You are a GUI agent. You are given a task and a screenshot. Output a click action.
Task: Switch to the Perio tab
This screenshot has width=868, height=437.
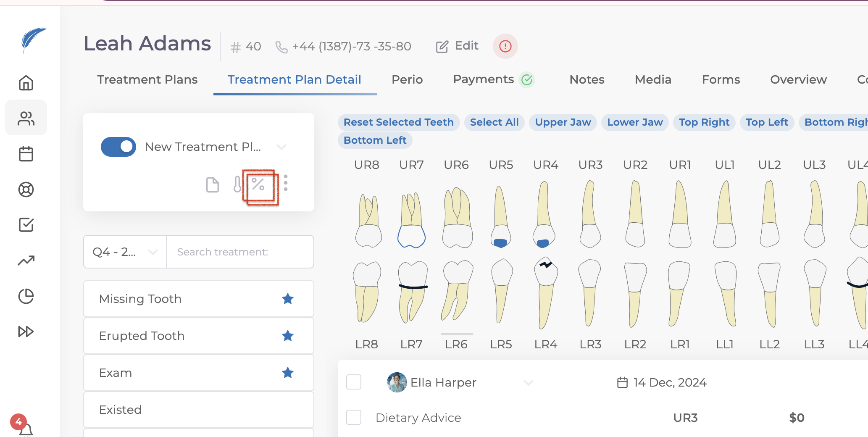[407, 79]
